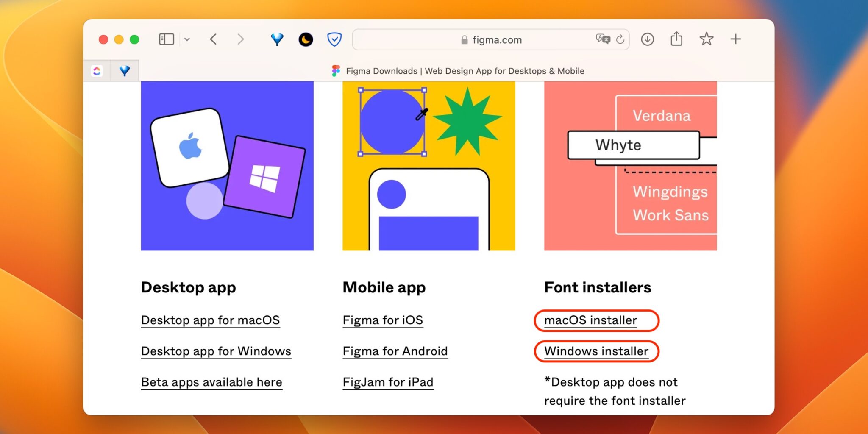Go forward to the next page
Screen dimensions: 868x434
click(x=240, y=39)
